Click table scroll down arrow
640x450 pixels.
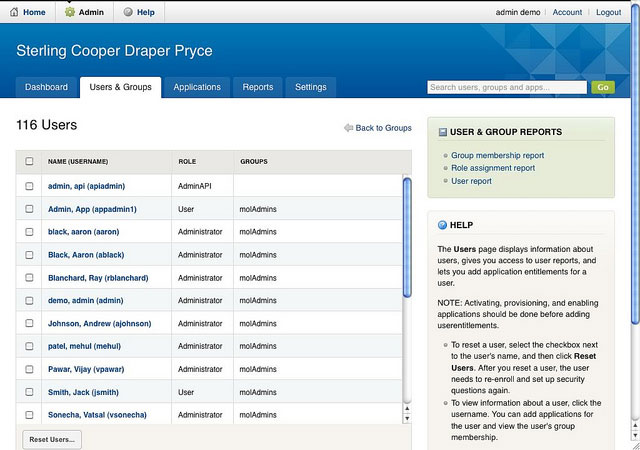click(406, 418)
